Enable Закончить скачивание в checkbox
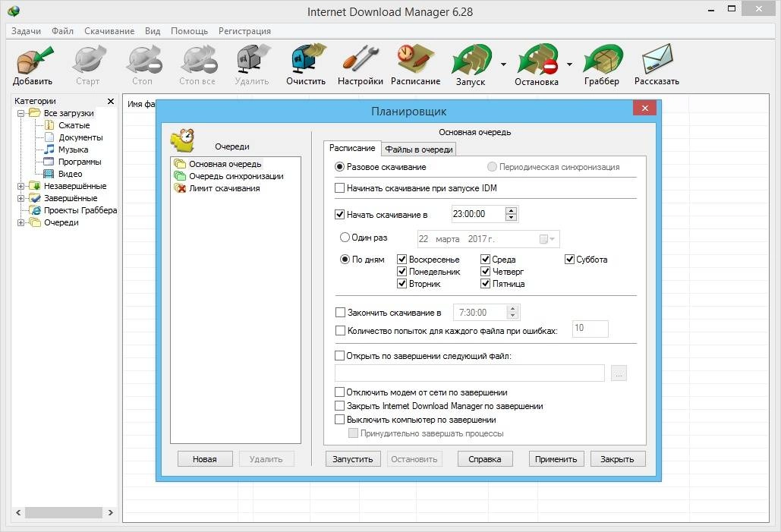 [x=340, y=313]
